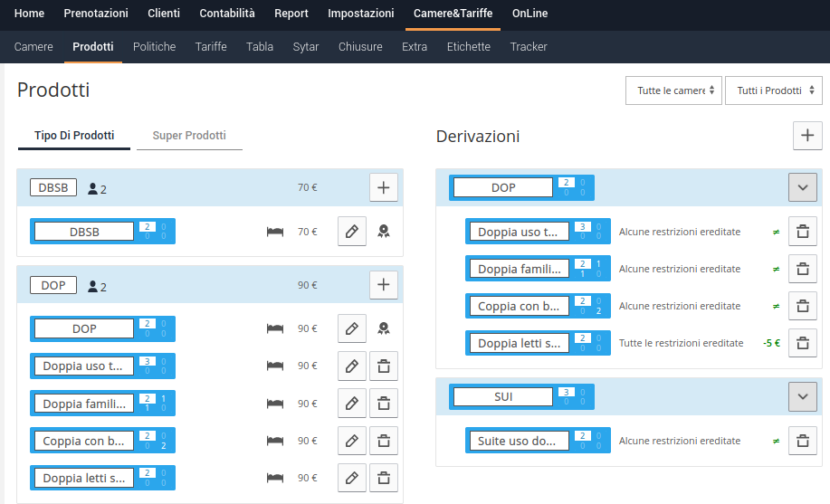Add a product under the DOP header
This screenshot has width=830, height=504.
pyautogui.click(x=383, y=285)
